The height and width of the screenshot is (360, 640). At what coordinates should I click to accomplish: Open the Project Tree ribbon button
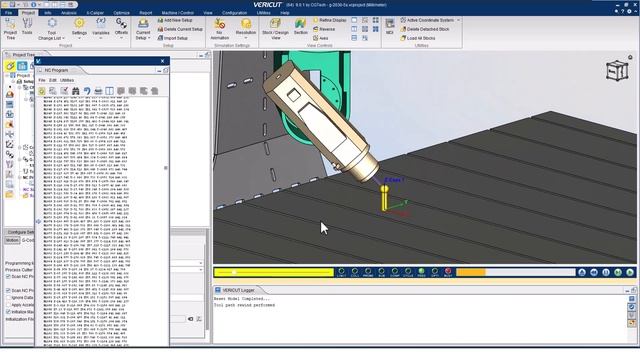(10, 29)
